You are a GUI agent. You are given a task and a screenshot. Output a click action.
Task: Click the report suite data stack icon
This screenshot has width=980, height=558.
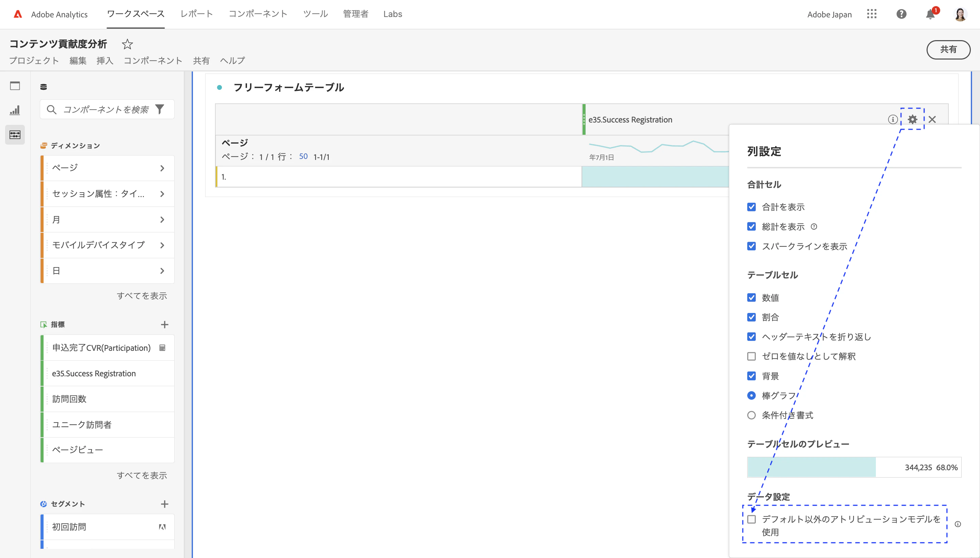click(44, 87)
